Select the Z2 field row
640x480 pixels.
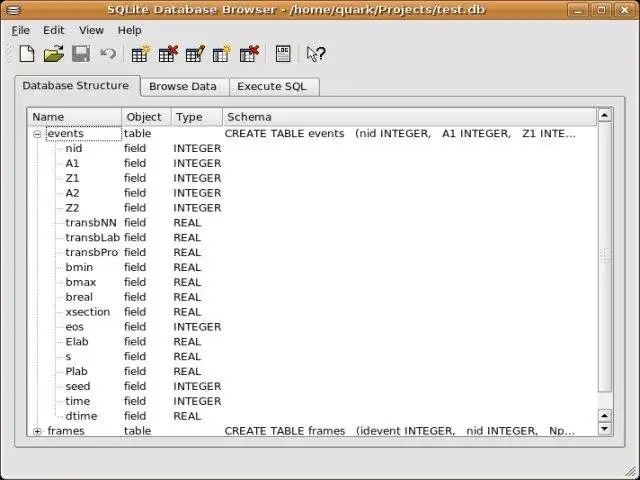click(312, 208)
